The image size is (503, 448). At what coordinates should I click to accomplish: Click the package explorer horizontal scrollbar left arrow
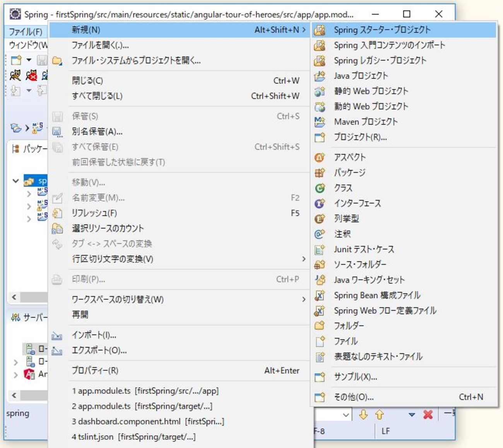(x=14, y=297)
